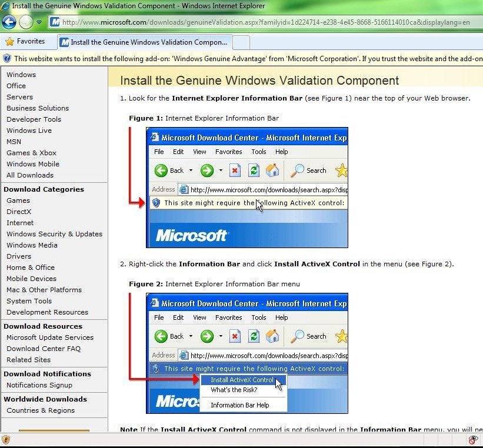The width and height of the screenshot is (483, 448).
Task: Click the greyed-out Forward arrow button
Action: click(x=26, y=22)
